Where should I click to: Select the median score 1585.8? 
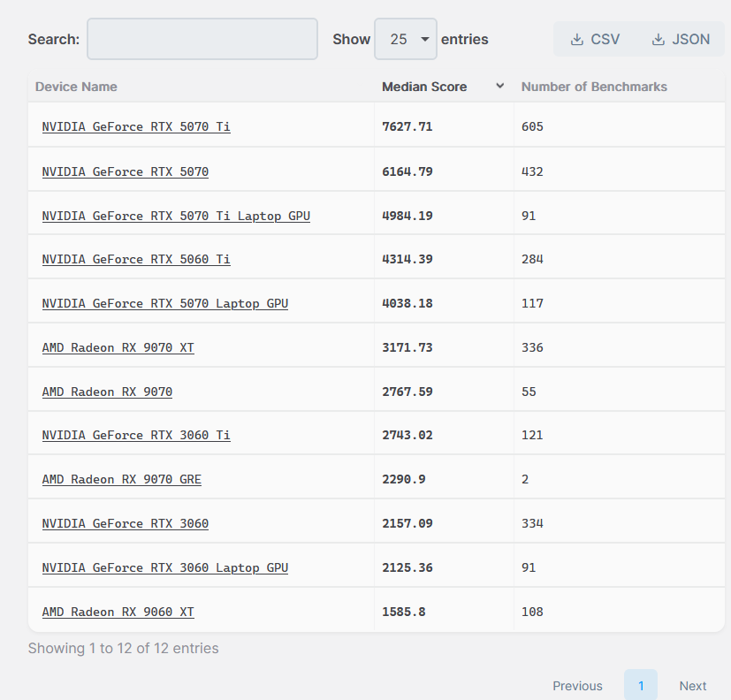click(404, 612)
